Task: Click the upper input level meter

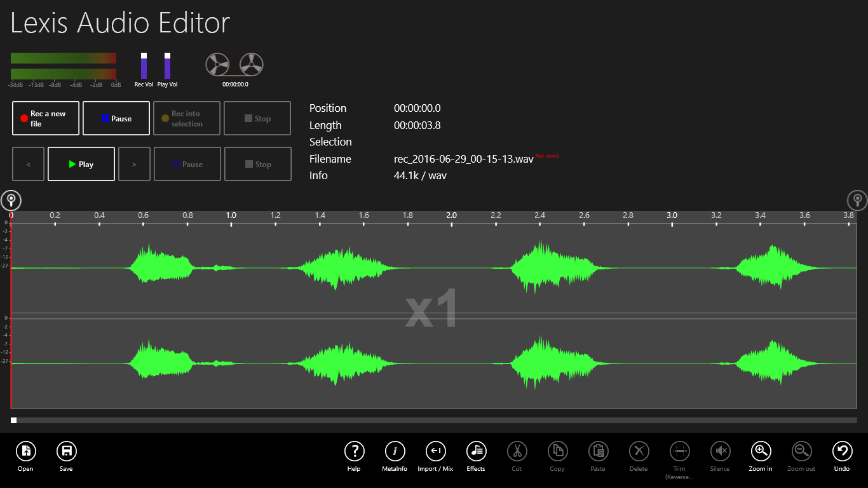Action: tap(64, 58)
